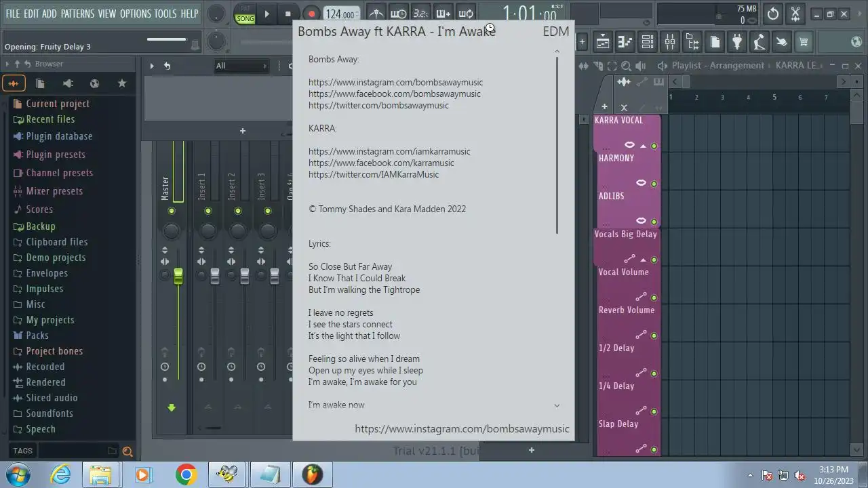This screenshot has width=868, height=488.
Task: Toggle loop recording in the toolbar
Action: coord(465,14)
